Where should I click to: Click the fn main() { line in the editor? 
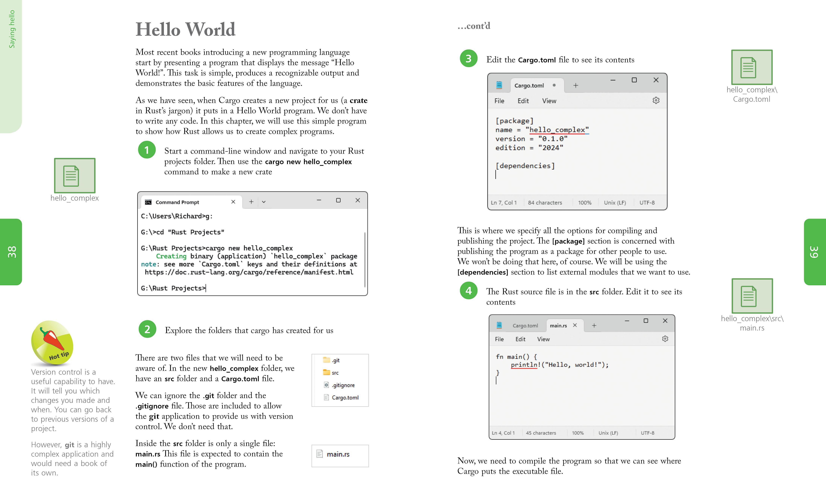[516, 357]
